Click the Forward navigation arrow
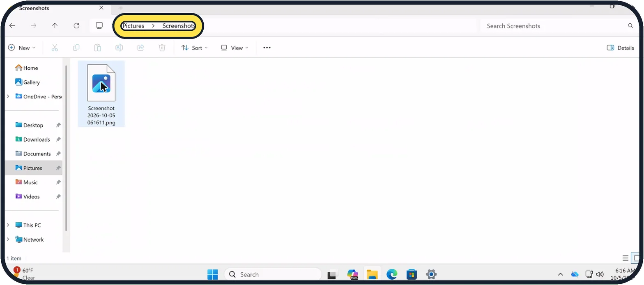Viewport: 644px width, 285px height. [x=34, y=26]
